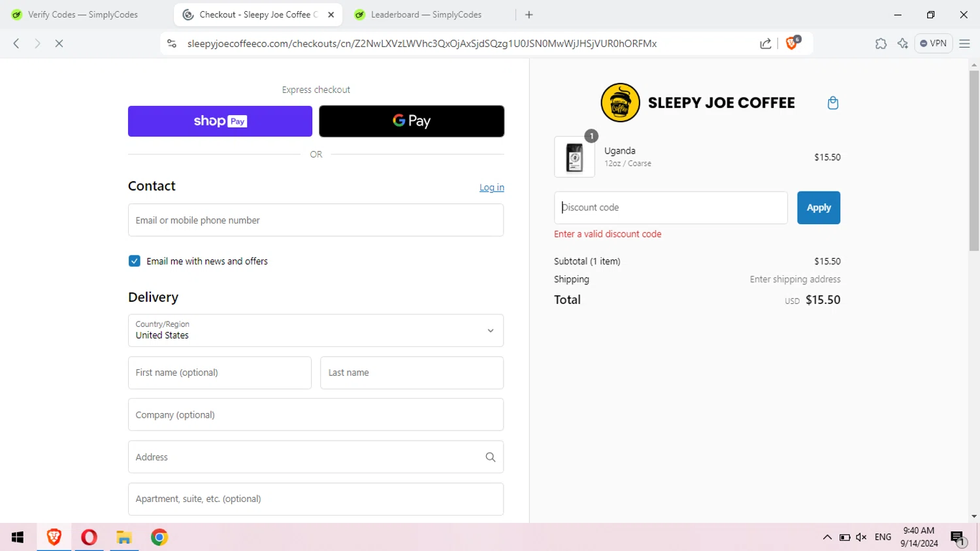Open Chrome from the taskbar
The height and width of the screenshot is (551, 980).
(x=159, y=537)
